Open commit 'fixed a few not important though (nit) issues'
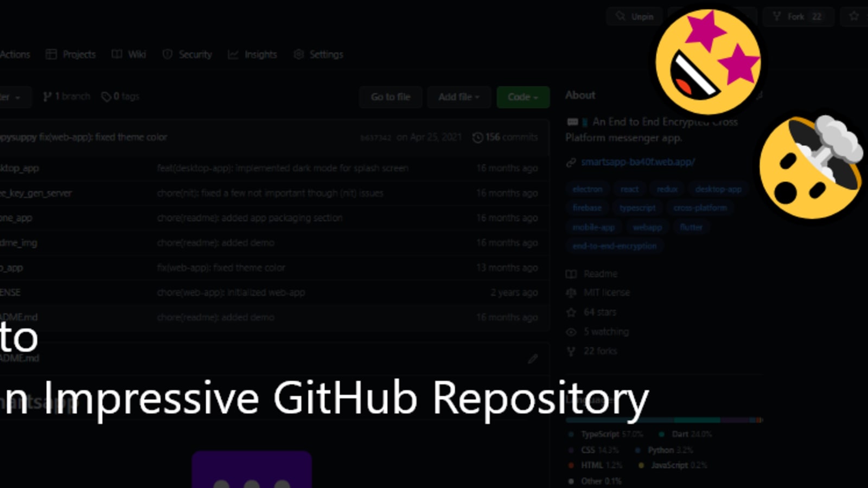 (270, 193)
